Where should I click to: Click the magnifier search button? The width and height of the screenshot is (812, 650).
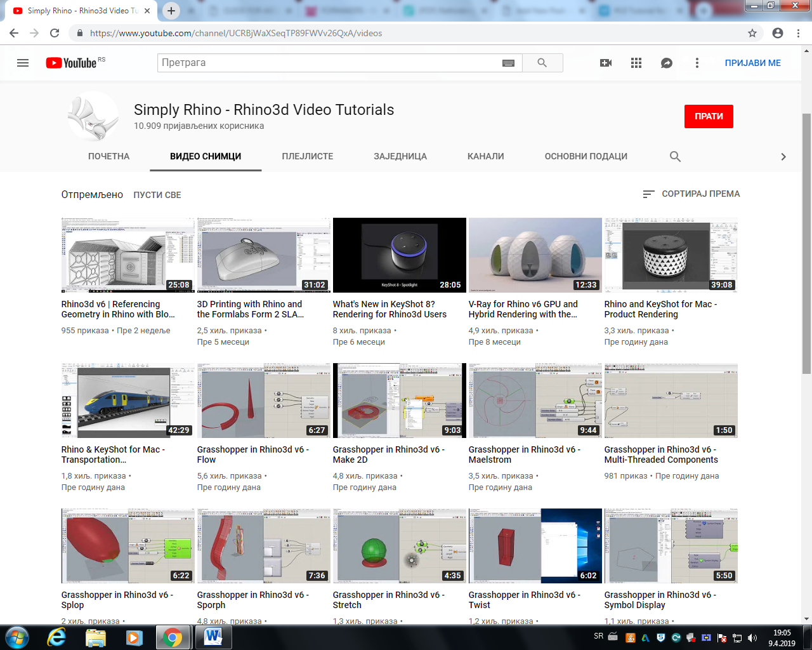[x=542, y=63]
